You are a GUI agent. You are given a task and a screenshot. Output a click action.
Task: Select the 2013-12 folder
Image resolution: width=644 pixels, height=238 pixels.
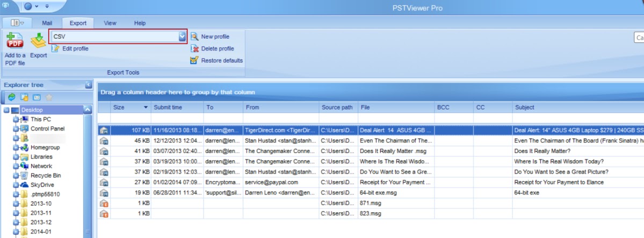(41, 222)
